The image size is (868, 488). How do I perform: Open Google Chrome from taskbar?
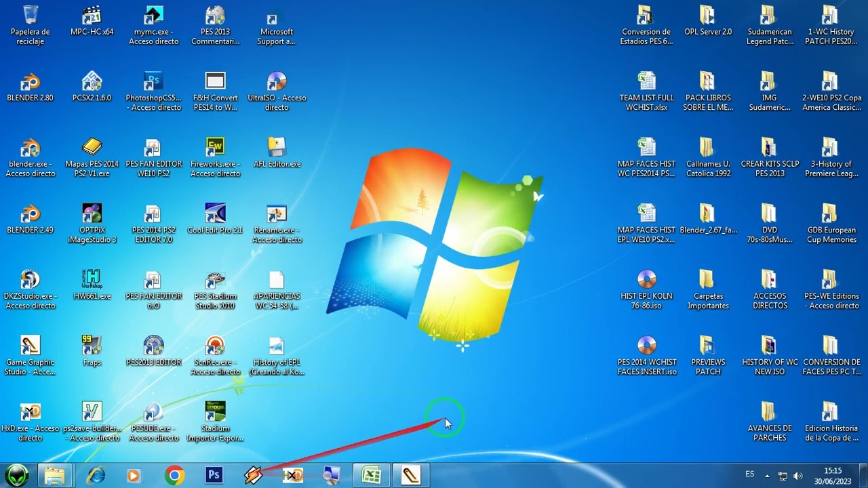174,476
